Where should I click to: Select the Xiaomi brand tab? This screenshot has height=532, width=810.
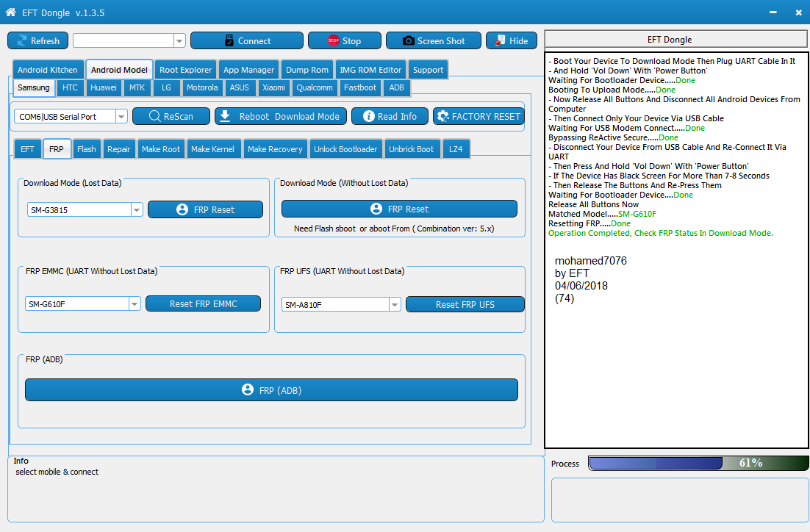pos(273,87)
